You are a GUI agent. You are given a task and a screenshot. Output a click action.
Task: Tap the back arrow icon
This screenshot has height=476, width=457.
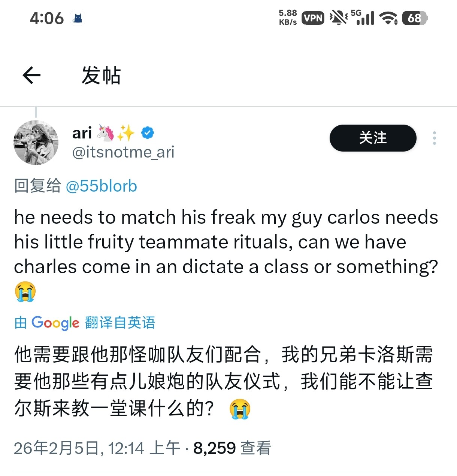(x=31, y=75)
